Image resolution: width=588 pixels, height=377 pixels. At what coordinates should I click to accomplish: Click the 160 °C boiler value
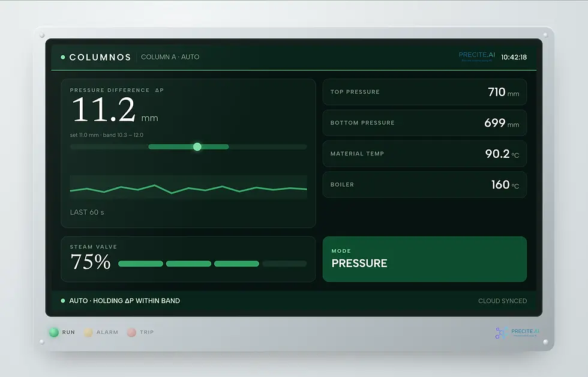pos(505,184)
